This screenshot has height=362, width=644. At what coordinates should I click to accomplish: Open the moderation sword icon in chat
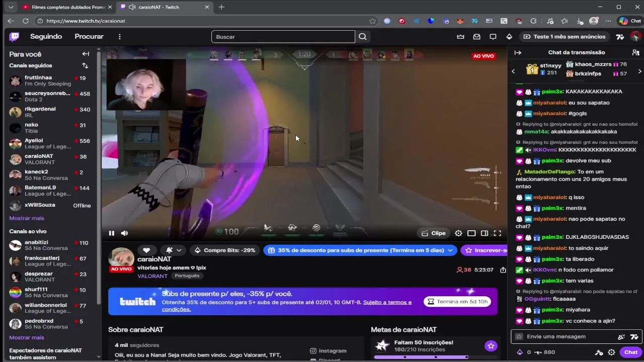point(599,352)
